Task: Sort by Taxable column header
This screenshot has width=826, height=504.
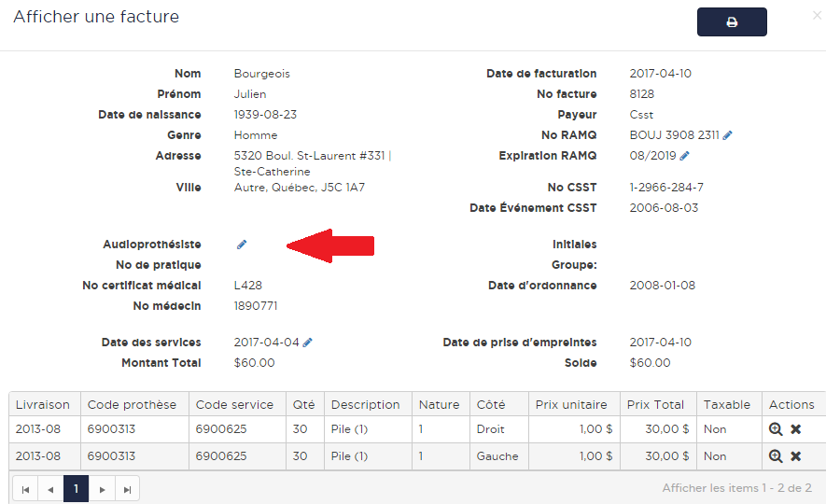Action: [x=727, y=404]
